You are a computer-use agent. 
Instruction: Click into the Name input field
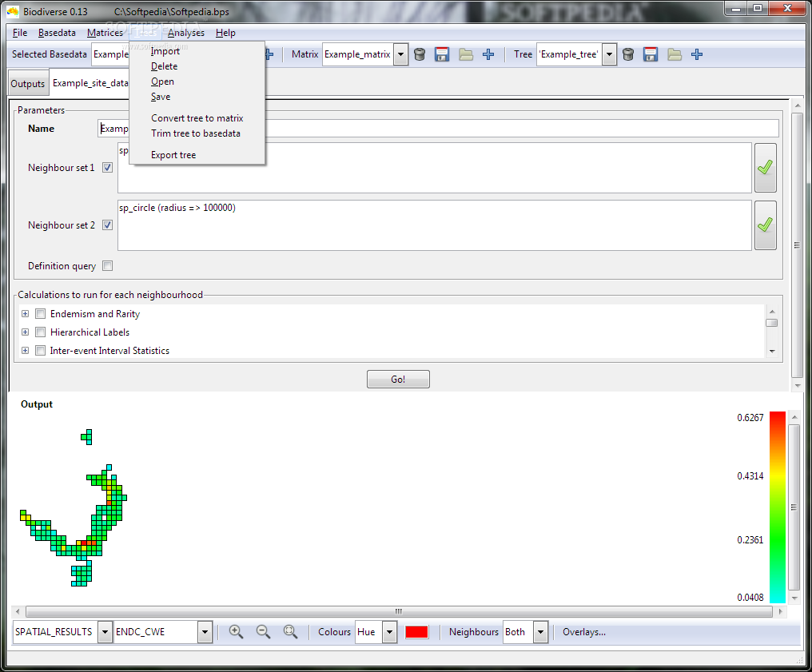tap(438, 129)
